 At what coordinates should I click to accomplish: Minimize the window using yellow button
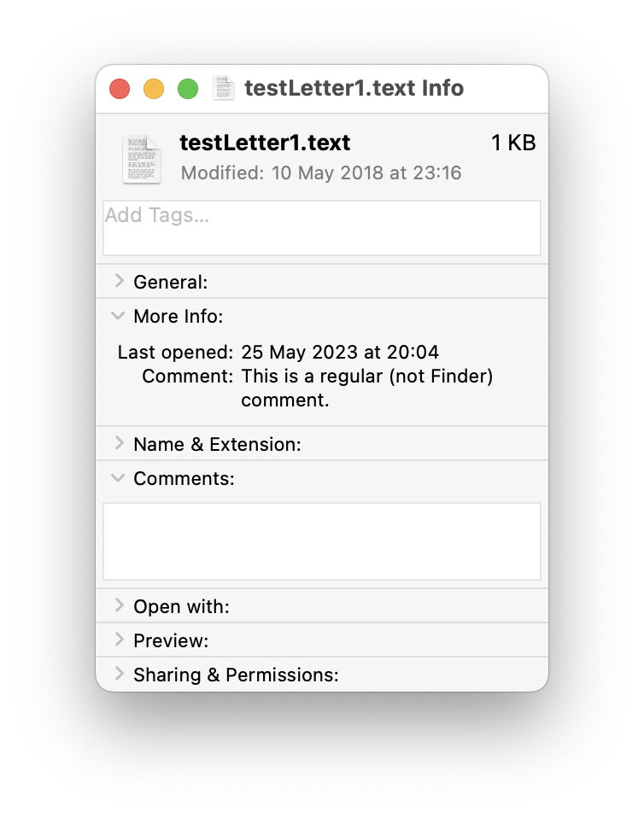click(x=154, y=89)
